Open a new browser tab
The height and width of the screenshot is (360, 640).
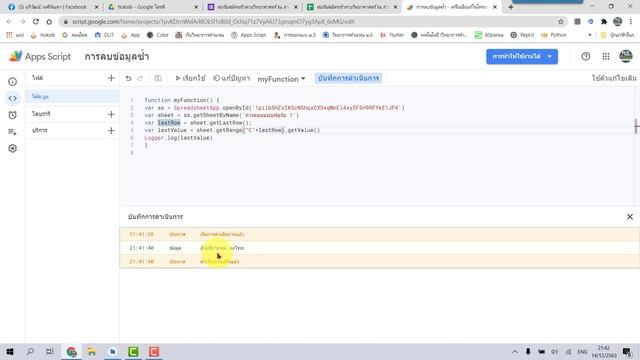tap(511, 7)
